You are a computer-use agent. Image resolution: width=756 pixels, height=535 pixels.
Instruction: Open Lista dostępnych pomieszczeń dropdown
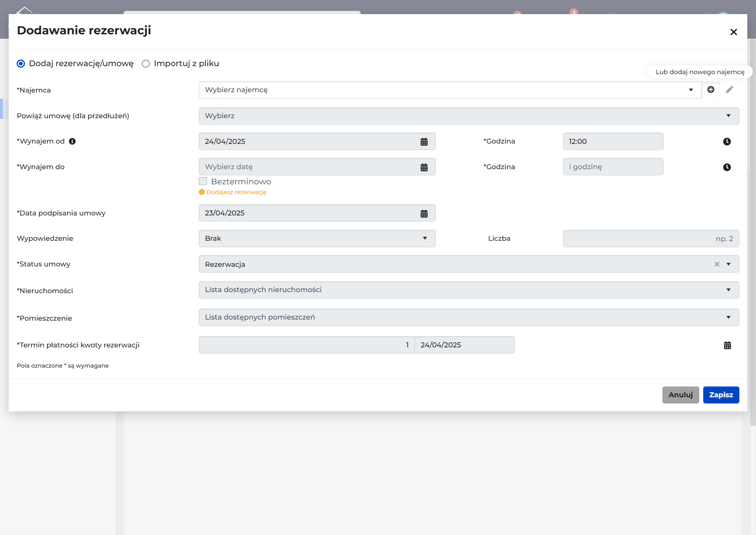pos(469,317)
